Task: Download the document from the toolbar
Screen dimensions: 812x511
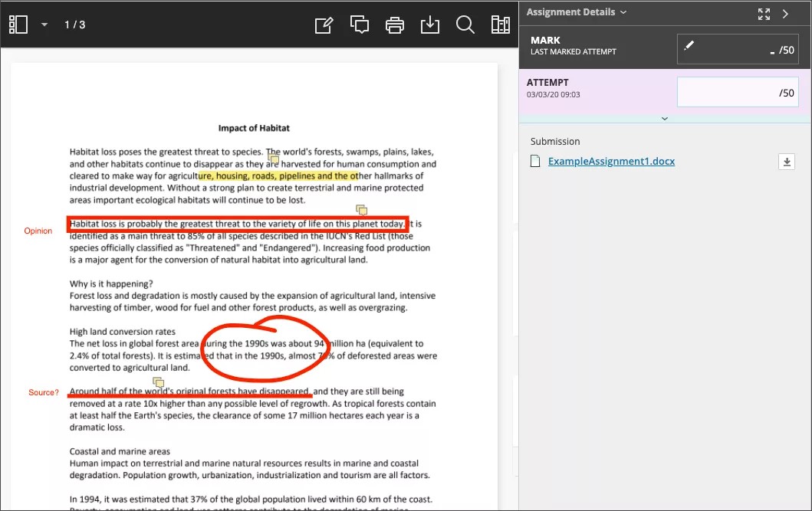Action: [x=430, y=25]
